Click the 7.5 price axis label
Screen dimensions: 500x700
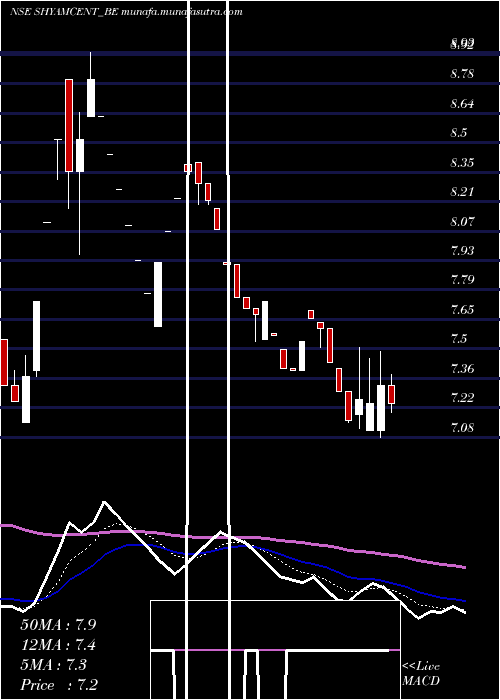tap(459, 339)
